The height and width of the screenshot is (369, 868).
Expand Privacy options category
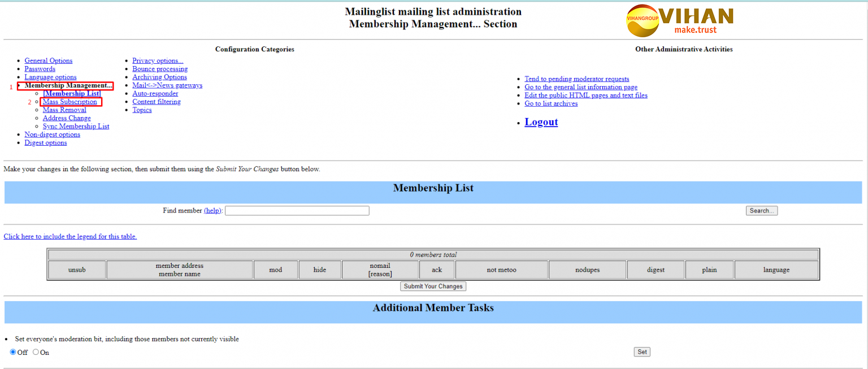[158, 61]
